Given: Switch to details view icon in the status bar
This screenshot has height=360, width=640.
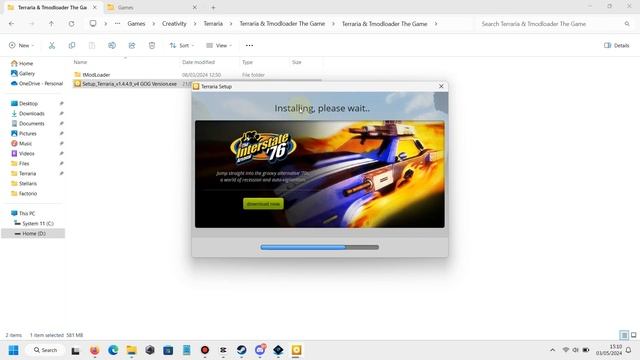Looking at the screenshot, I should tap(624, 335).
